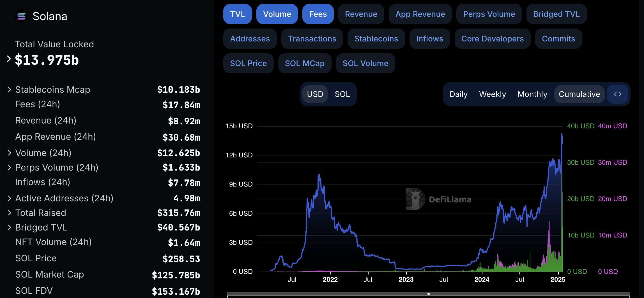The height and width of the screenshot is (298, 644).
Task: Click the Solana logo icon
Action: coord(22,16)
